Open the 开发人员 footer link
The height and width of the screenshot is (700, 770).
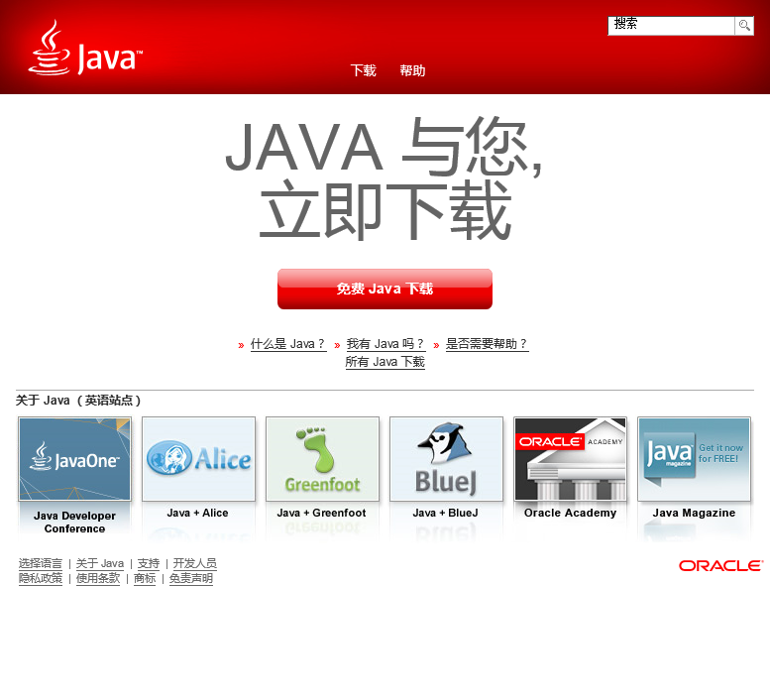pos(195,563)
